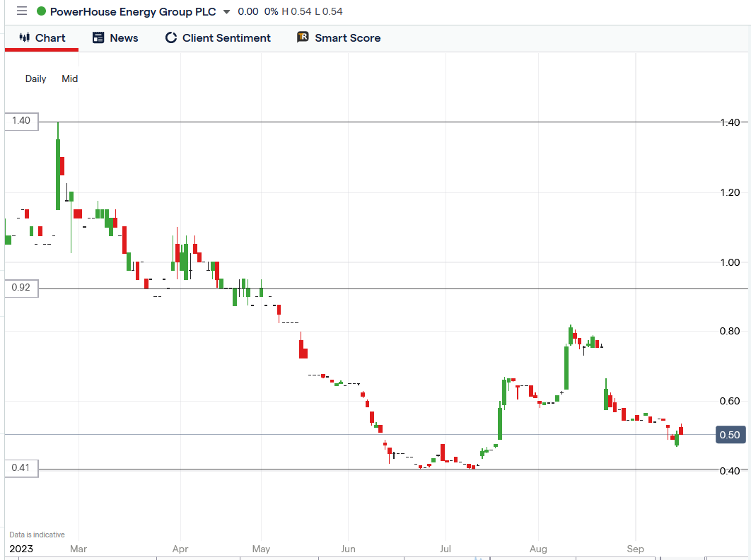The height and width of the screenshot is (560, 751).
Task: Click the Jul date axis label
Action: coord(446,549)
